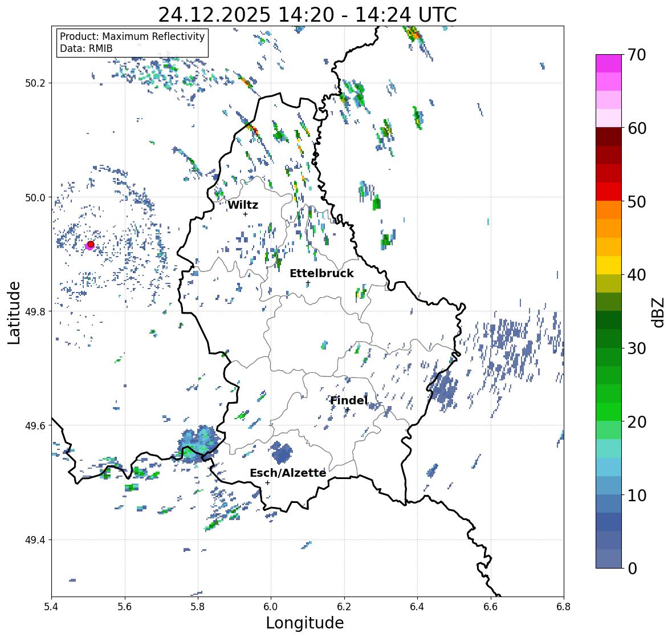Click the longitude tick label 6.8

564,607
